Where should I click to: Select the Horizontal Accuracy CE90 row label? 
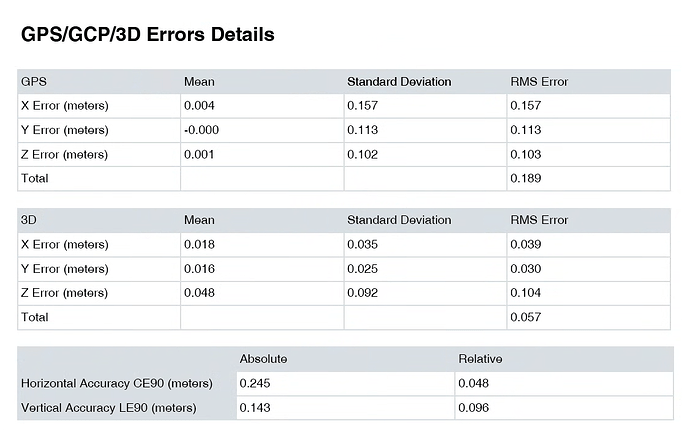pos(117,384)
